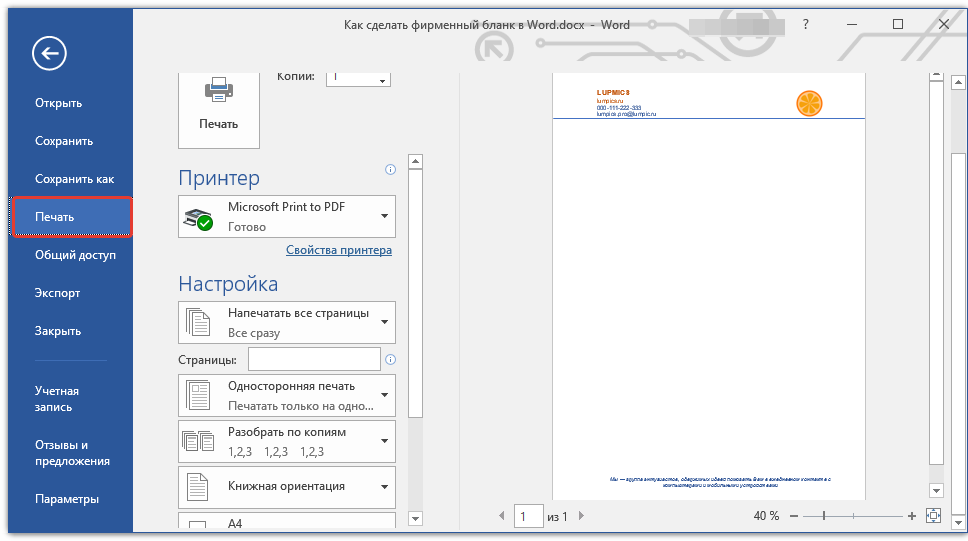Expand the Книжная ориентация dropdown

click(x=286, y=487)
